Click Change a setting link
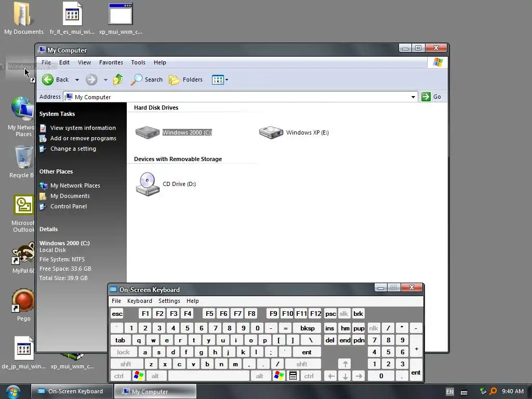Image resolution: width=532 pixels, height=399 pixels. (x=73, y=149)
